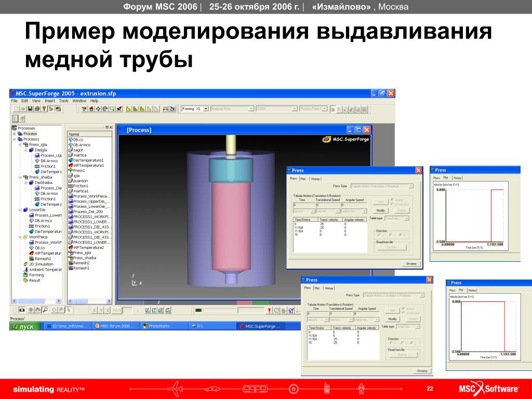Click the green zoom-box toolbar icon

pos(112,109)
